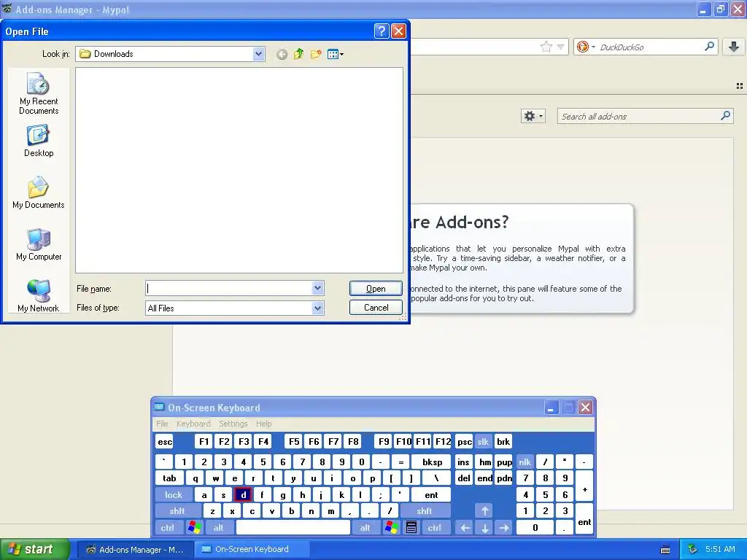Click the right arrow key on keyboard
This screenshot has height=560, width=747.
[x=504, y=527]
